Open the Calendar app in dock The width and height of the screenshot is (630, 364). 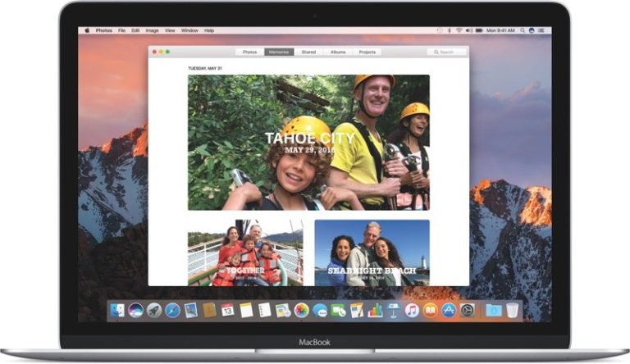click(x=227, y=311)
